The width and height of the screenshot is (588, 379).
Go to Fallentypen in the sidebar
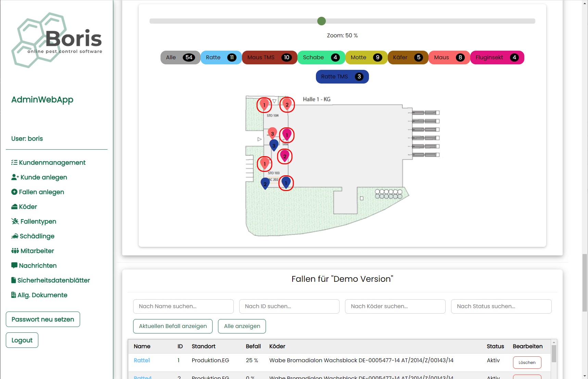click(38, 222)
